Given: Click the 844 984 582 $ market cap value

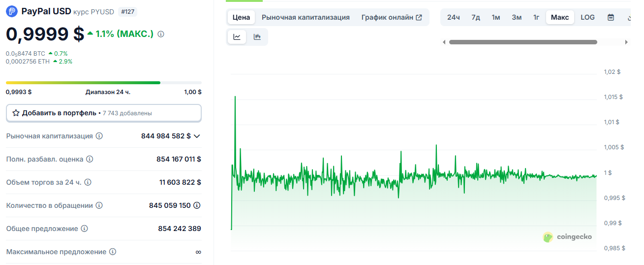Looking at the screenshot, I should 166,136.
